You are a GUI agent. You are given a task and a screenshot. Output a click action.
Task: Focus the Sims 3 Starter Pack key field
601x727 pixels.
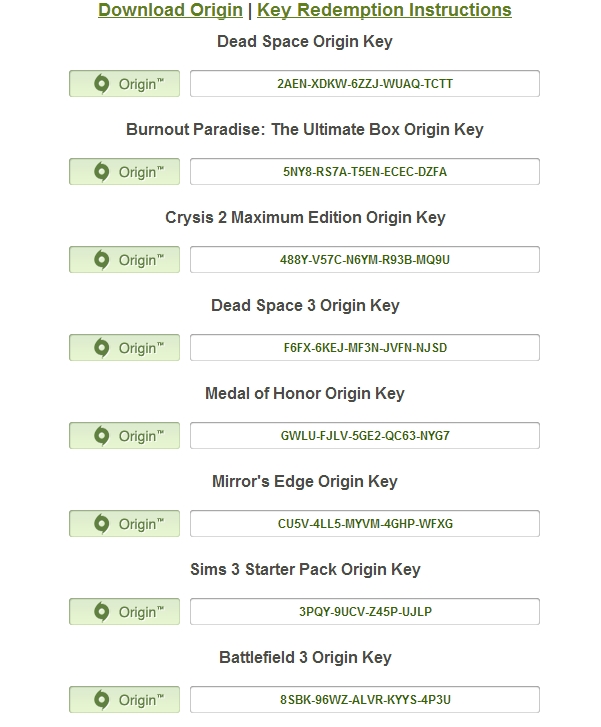(x=365, y=612)
